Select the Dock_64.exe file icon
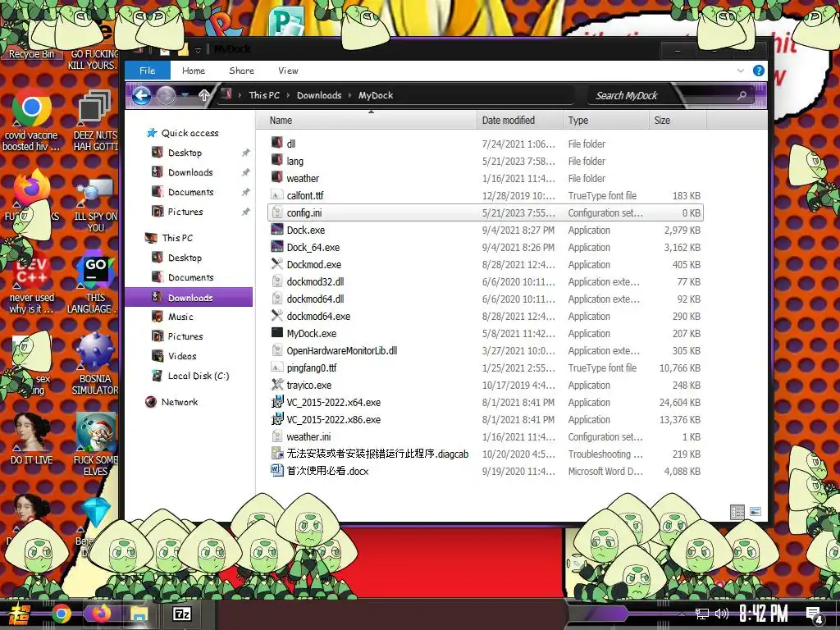The width and height of the screenshot is (840, 630). pyautogui.click(x=277, y=247)
